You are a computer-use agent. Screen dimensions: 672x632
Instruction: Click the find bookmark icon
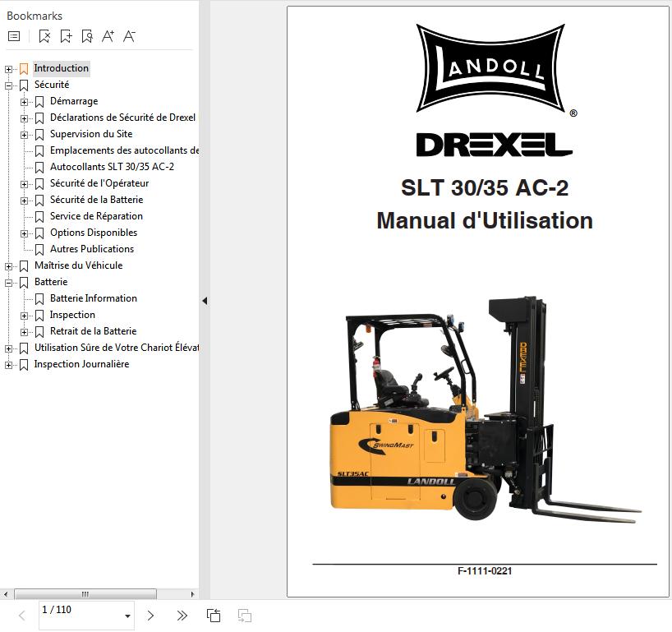[x=87, y=36]
